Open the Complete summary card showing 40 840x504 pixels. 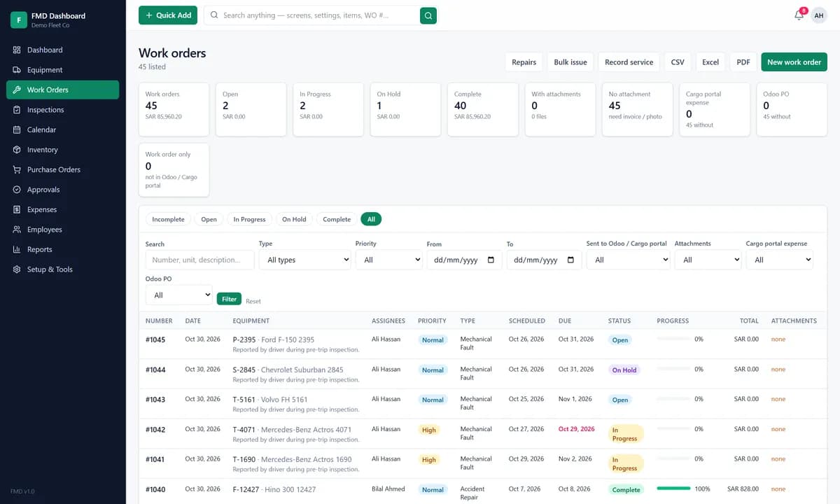(x=483, y=109)
